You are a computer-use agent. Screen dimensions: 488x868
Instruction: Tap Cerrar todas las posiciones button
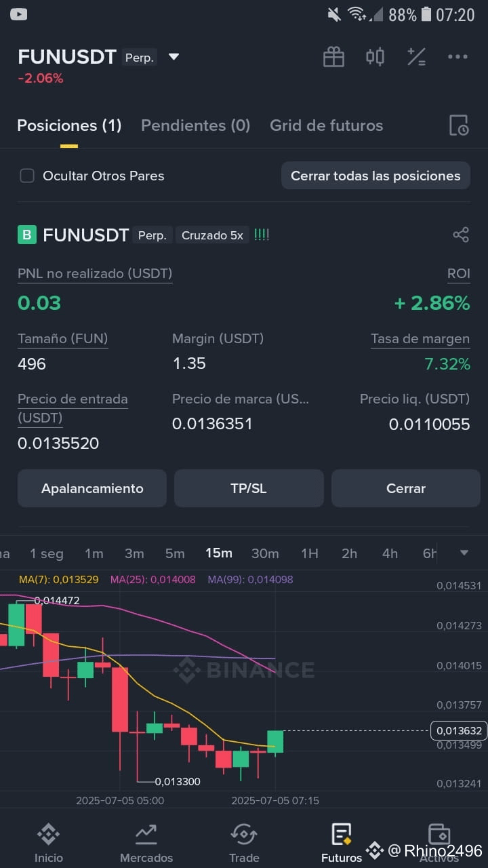[x=375, y=176]
